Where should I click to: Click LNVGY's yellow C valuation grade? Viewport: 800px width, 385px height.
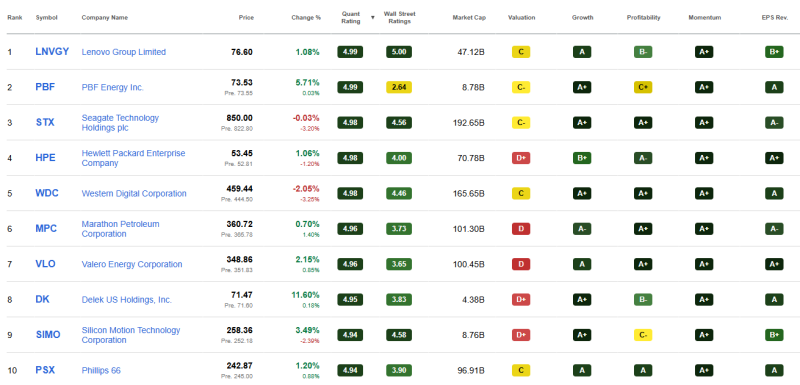(x=521, y=52)
